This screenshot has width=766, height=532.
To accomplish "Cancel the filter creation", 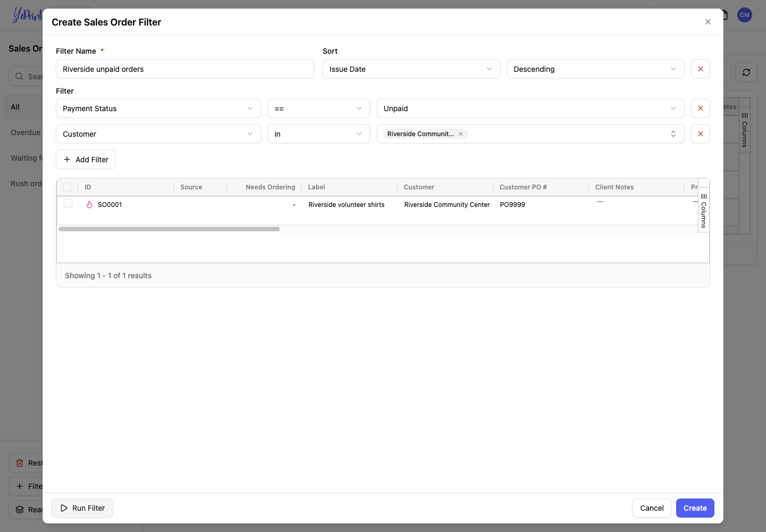I will point(652,508).
